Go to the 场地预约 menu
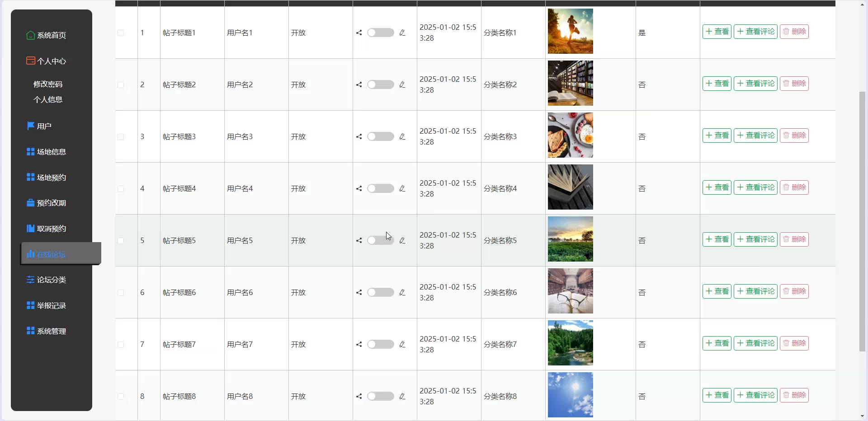 pos(51,178)
